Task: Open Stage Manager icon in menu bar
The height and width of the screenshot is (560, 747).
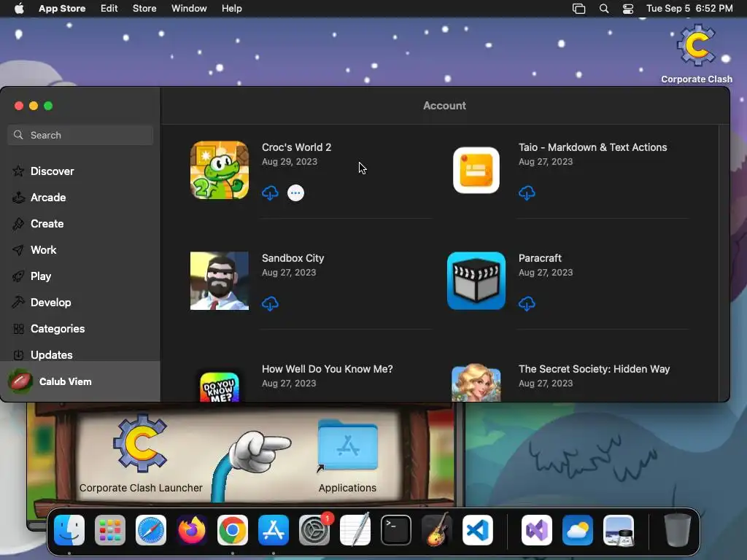Action: 578,9
